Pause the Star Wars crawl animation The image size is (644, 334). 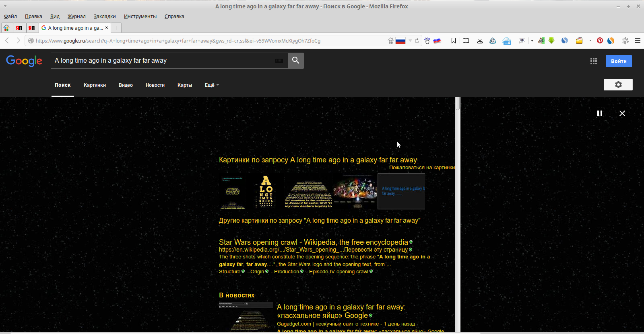[600, 113]
